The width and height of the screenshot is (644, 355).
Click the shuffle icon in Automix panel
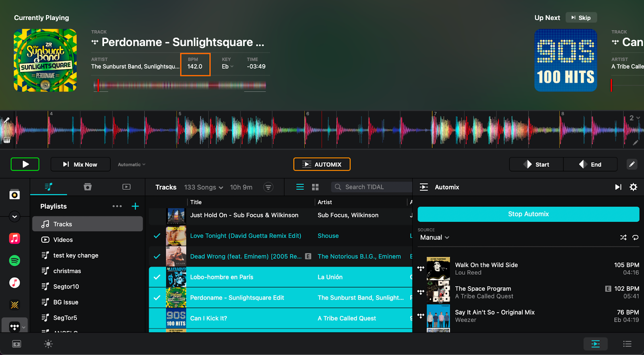(623, 238)
